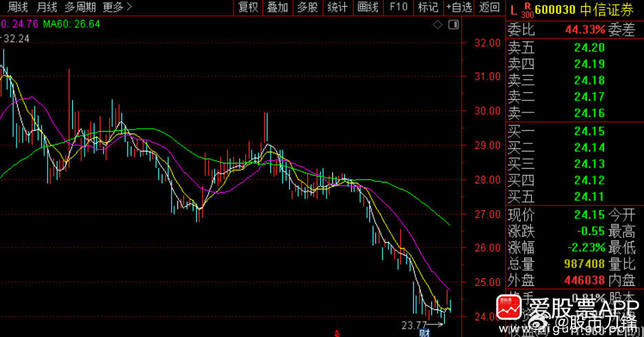Click stock title 600030 中信证券
644x337 pixels.
584,10
